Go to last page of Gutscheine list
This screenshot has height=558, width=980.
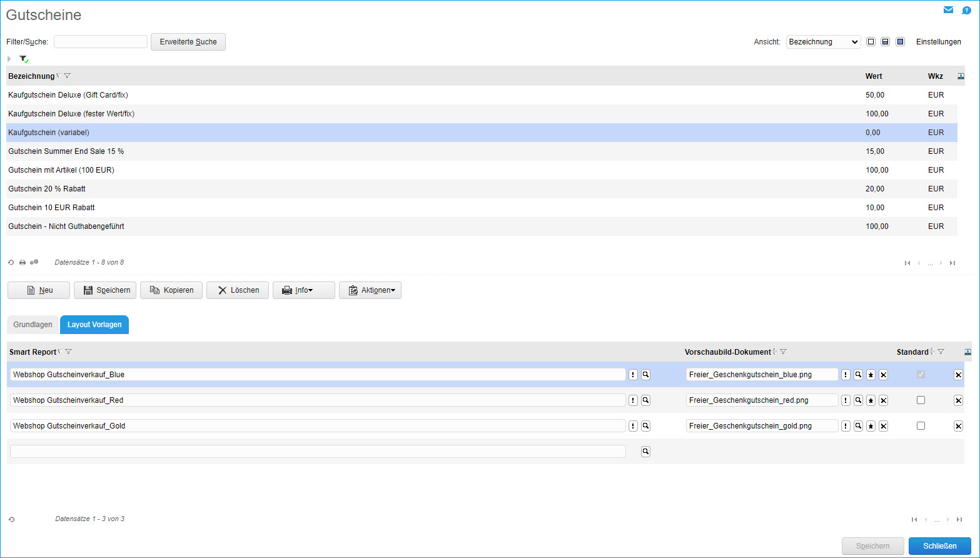tap(952, 263)
